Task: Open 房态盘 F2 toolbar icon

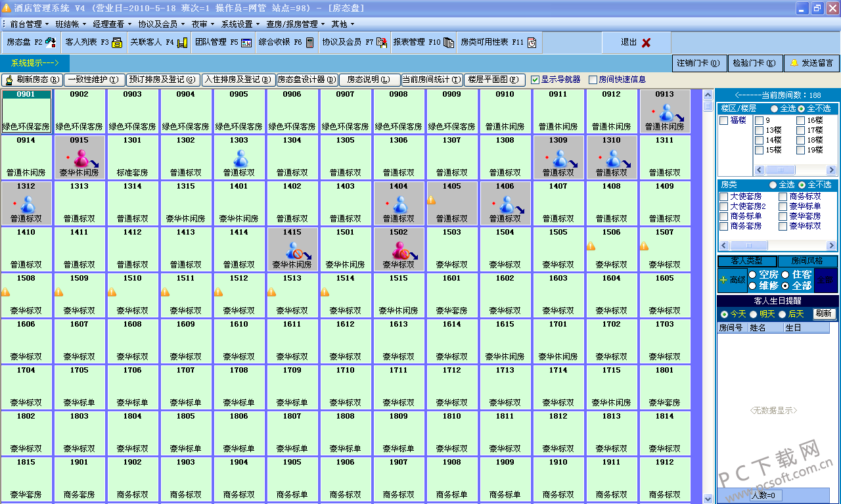Action: [x=50, y=42]
